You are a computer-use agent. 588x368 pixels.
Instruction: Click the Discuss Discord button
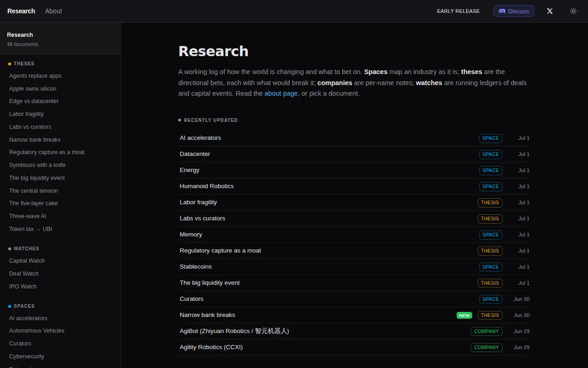[x=514, y=11]
